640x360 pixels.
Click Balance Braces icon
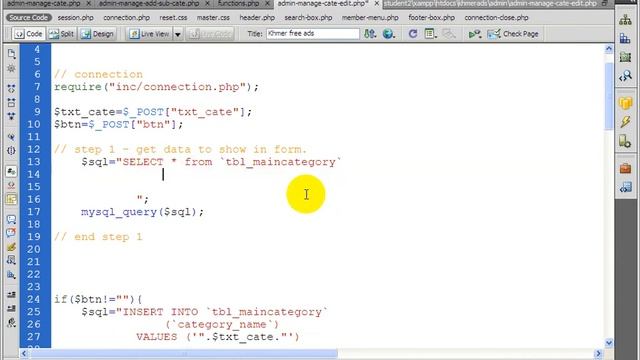tap(11, 151)
